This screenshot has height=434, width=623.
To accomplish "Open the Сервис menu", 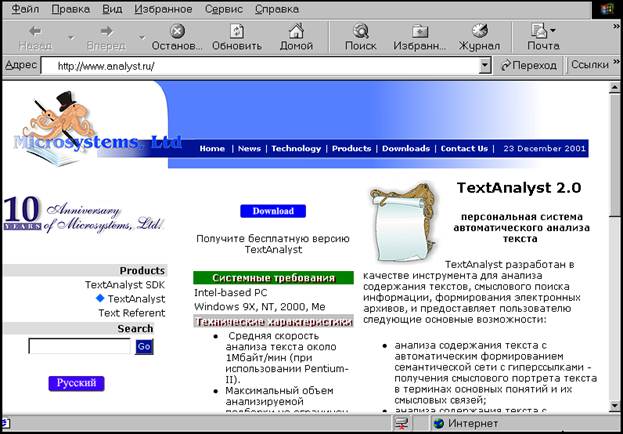I will pyautogui.click(x=221, y=8).
